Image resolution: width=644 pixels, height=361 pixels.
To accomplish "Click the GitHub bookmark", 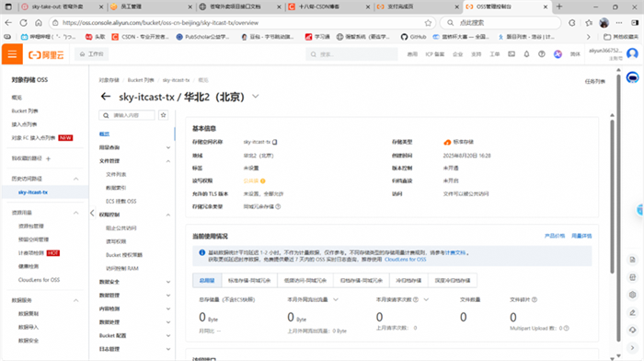I will (414, 37).
